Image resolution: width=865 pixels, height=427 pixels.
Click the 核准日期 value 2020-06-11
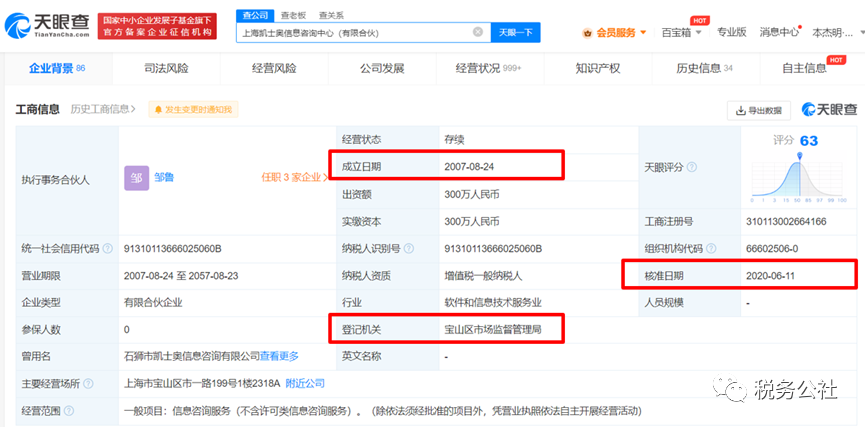(770, 275)
